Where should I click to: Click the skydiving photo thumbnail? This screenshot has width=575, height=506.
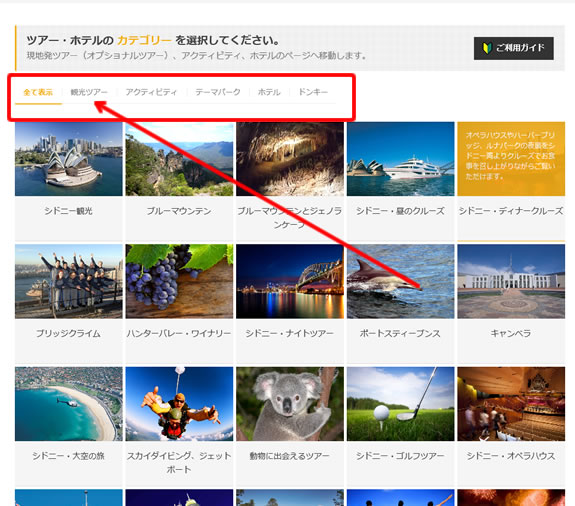click(x=179, y=404)
